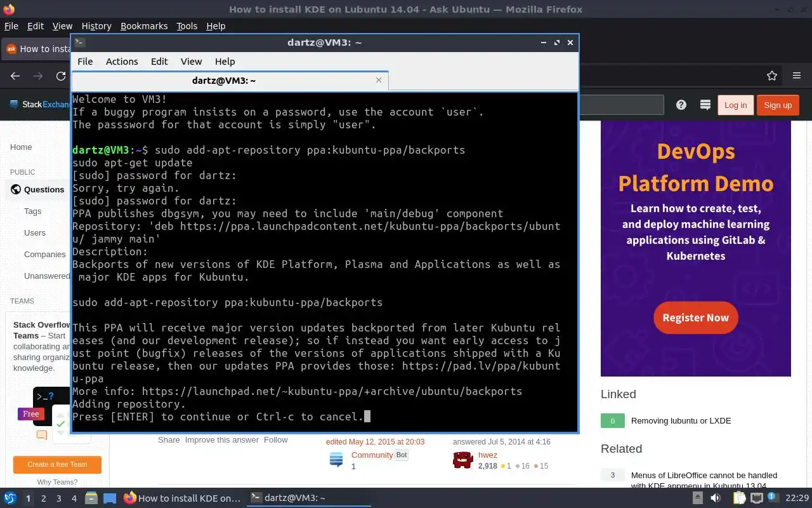Click the volume speaker tray icon

(716, 498)
